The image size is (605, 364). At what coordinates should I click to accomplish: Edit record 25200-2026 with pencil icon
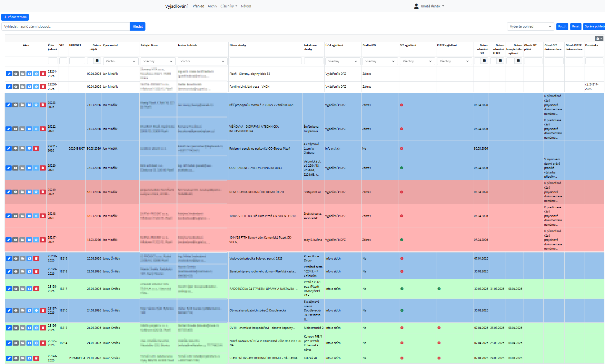click(9, 259)
